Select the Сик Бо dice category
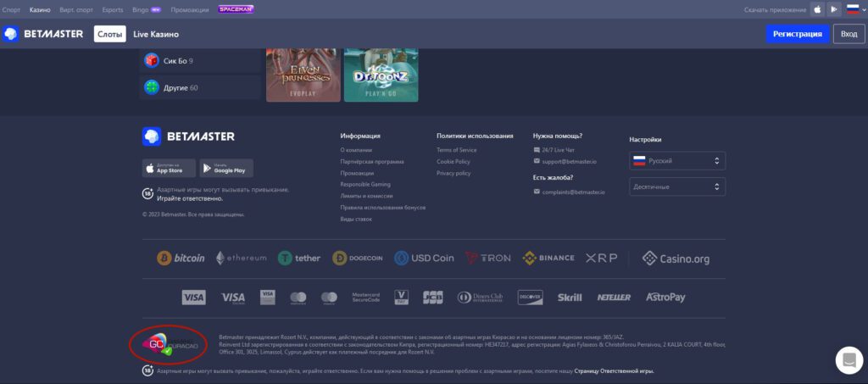This screenshot has width=868, height=384. [152, 60]
